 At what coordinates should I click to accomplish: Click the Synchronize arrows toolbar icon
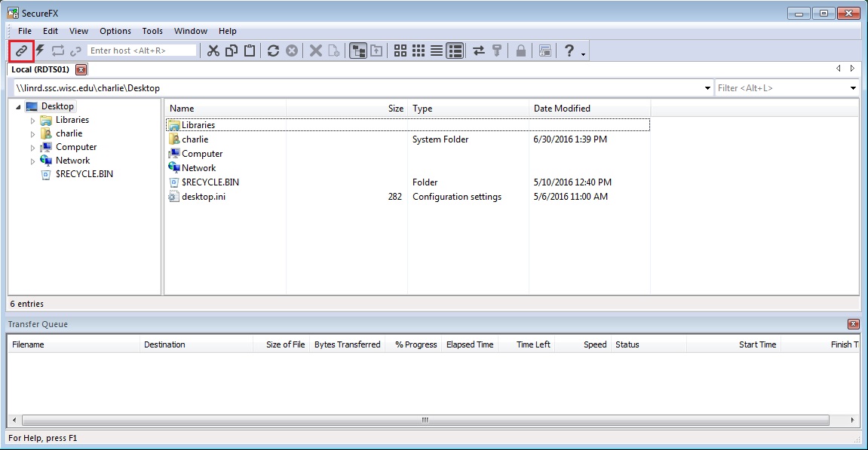[x=479, y=51]
